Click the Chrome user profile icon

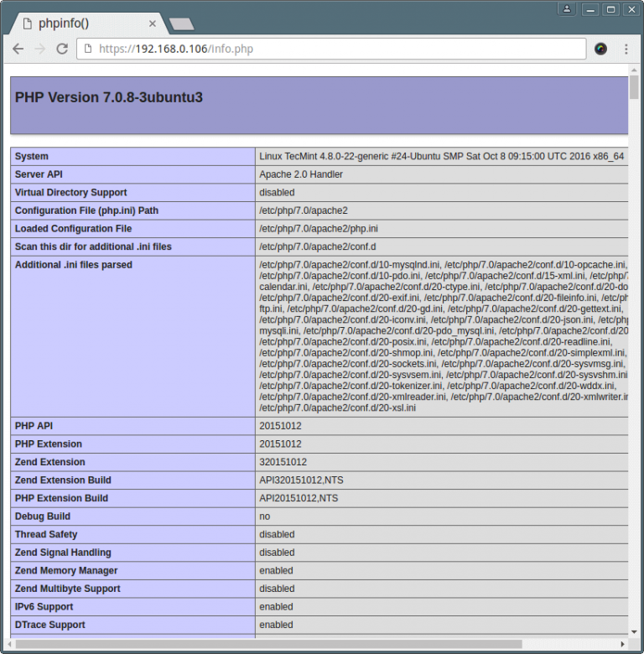tap(568, 9)
